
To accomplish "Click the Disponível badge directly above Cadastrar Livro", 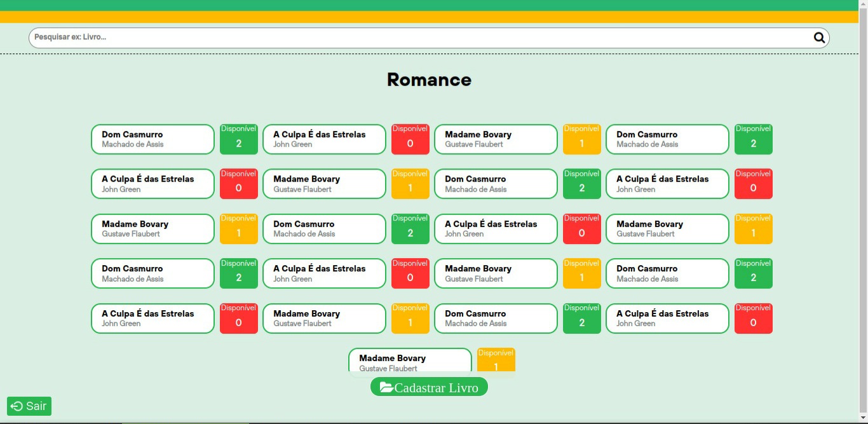I will 496,360.
